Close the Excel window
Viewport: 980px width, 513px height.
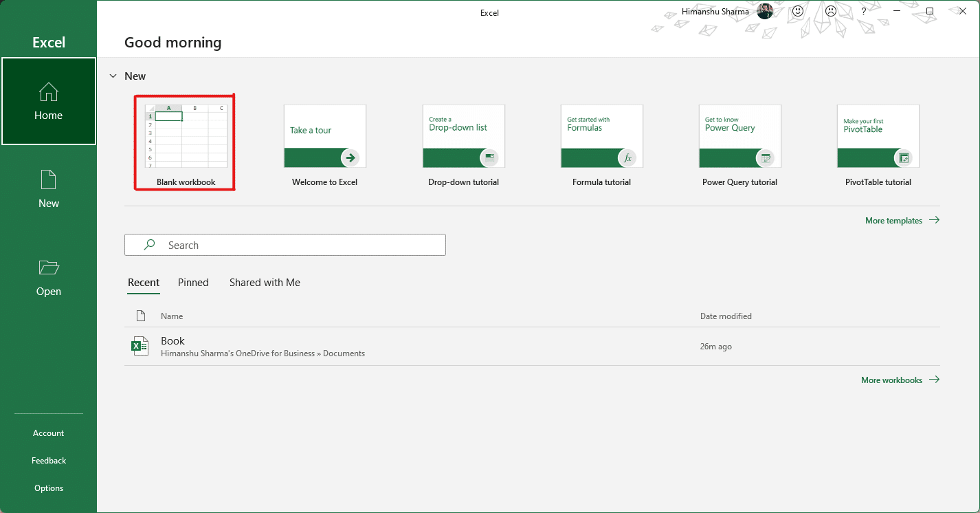click(x=963, y=11)
